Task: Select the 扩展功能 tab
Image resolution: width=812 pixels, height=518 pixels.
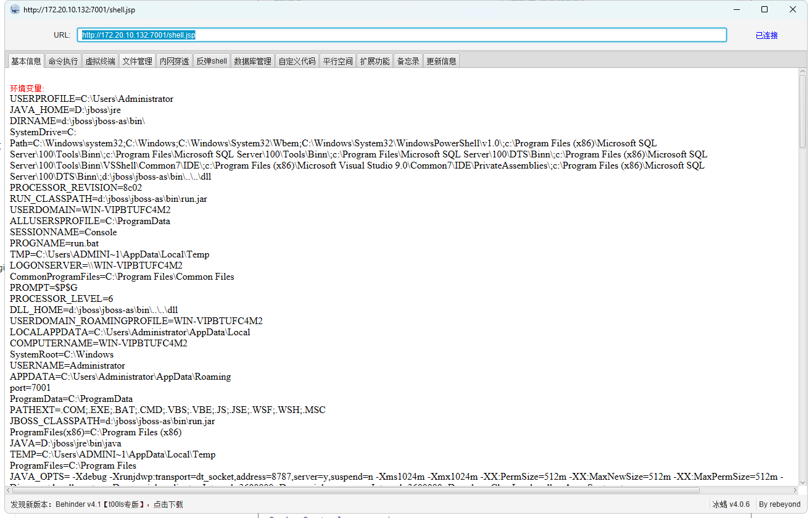Action: pos(375,61)
